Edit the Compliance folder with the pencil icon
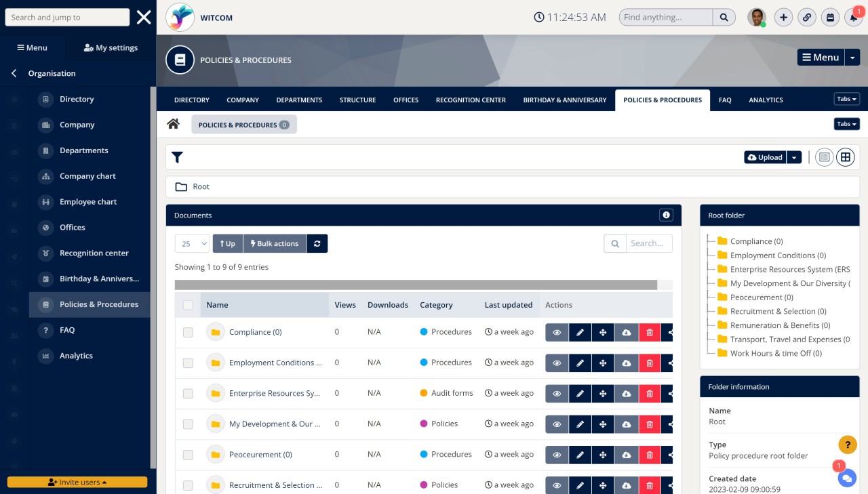 (x=580, y=331)
